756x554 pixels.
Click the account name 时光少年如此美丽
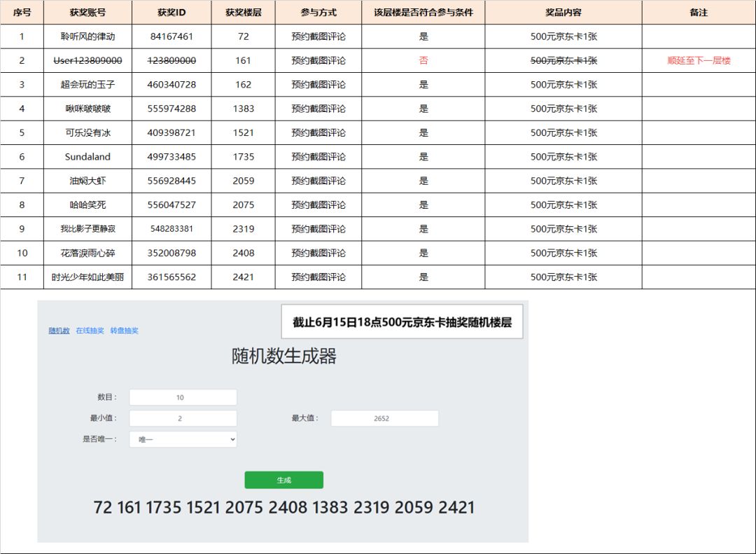point(87,277)
